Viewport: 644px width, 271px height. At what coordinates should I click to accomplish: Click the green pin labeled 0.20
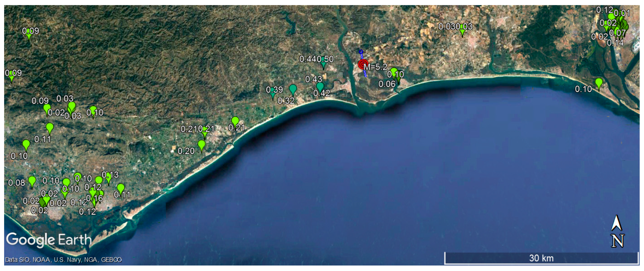tap(201, 145)
